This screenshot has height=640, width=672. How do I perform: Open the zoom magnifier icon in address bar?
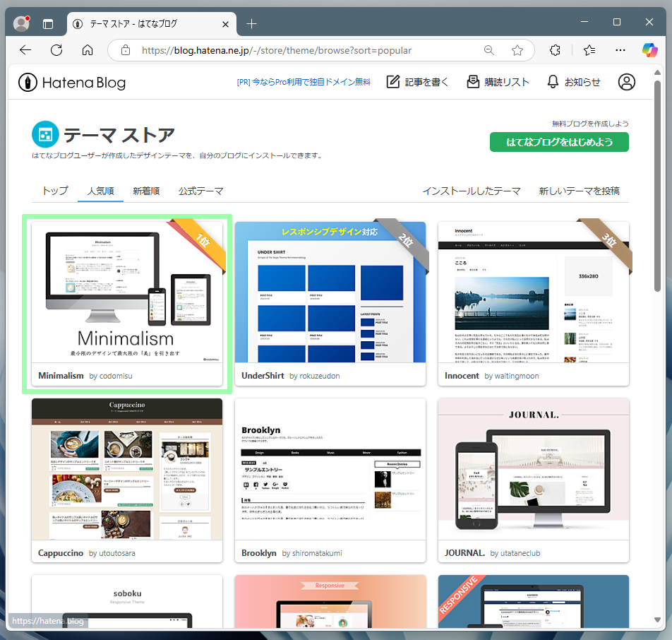(x=489, y=50)
